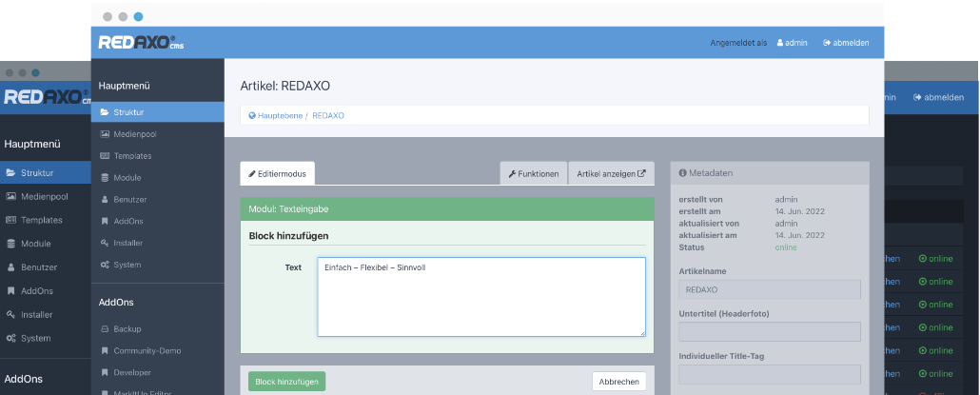Open Struktur in background window sidebar
The image size is (980, 395).
(46, 172)
